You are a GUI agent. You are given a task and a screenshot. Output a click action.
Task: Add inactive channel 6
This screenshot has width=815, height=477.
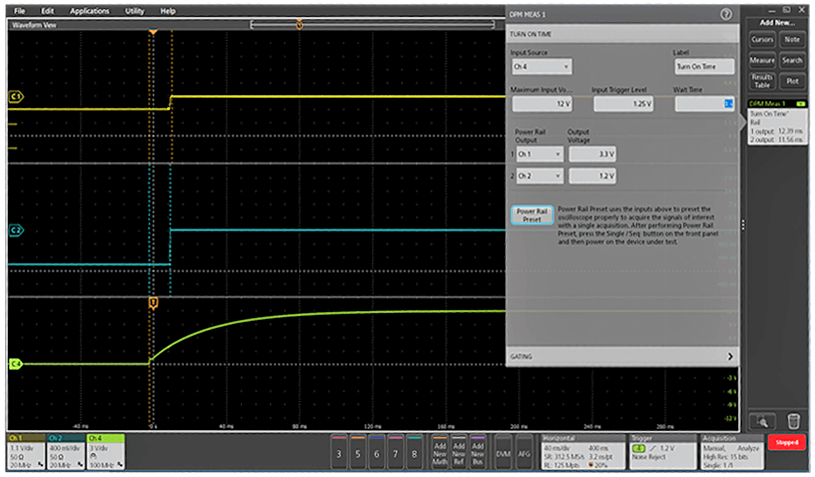tap(376, 452)
